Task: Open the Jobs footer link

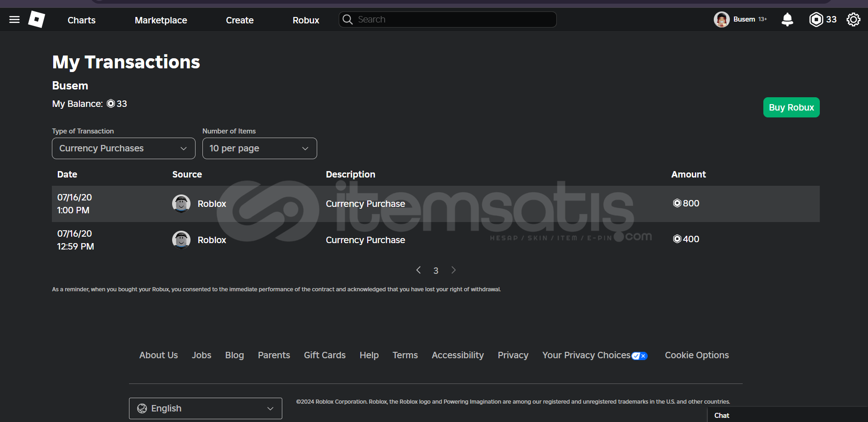Action: 202,355
